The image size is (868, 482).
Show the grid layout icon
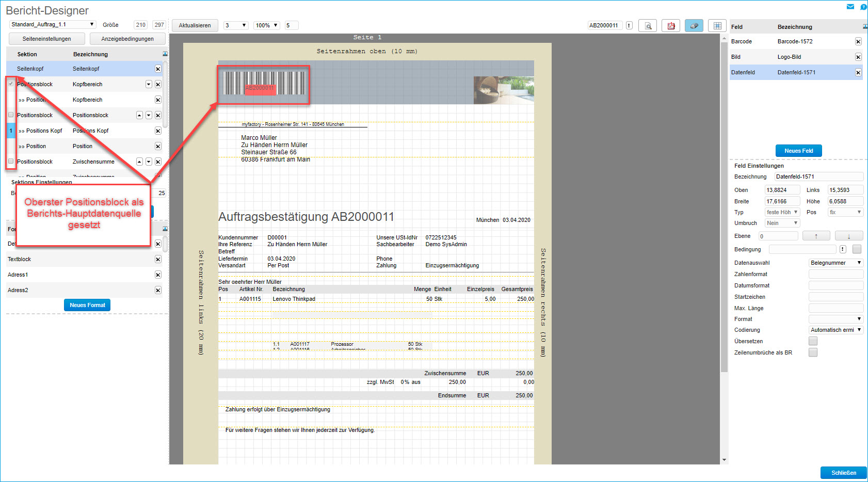tap(717, 26)
